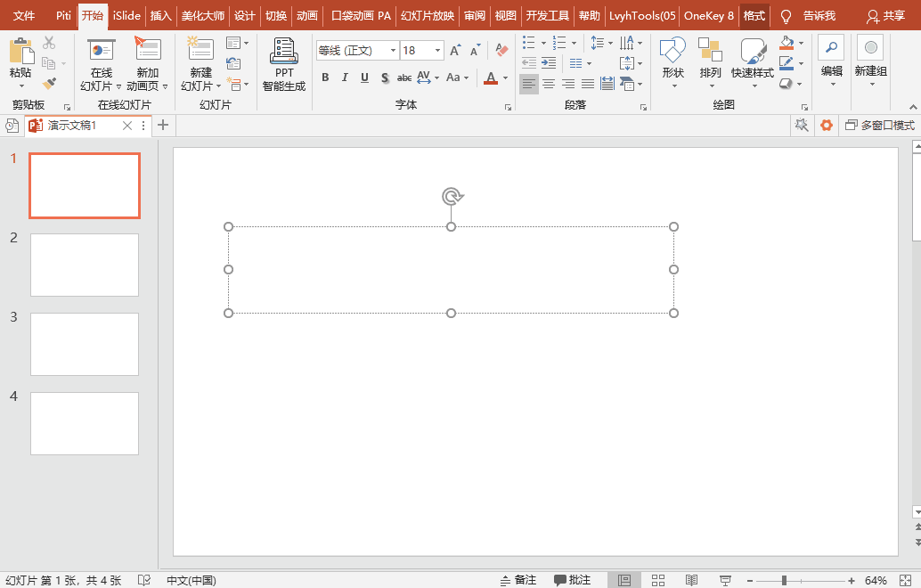Click PPT智能生成 smart generation icon
This screenshot has height=588, width=921.
pyautogui.click(x=284, y=51)
